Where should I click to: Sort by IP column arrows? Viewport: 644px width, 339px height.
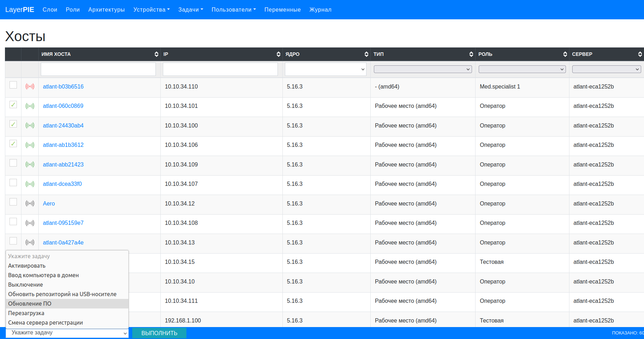279,54
